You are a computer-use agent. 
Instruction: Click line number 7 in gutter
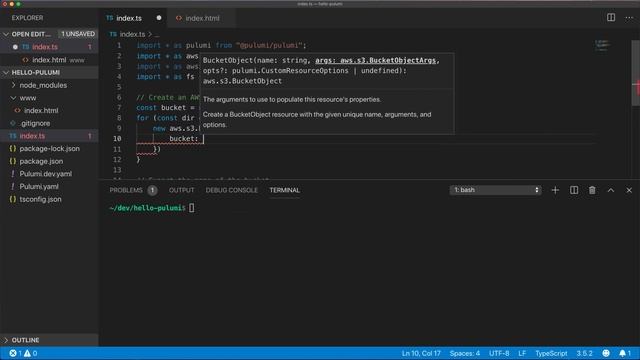(119, 108)
